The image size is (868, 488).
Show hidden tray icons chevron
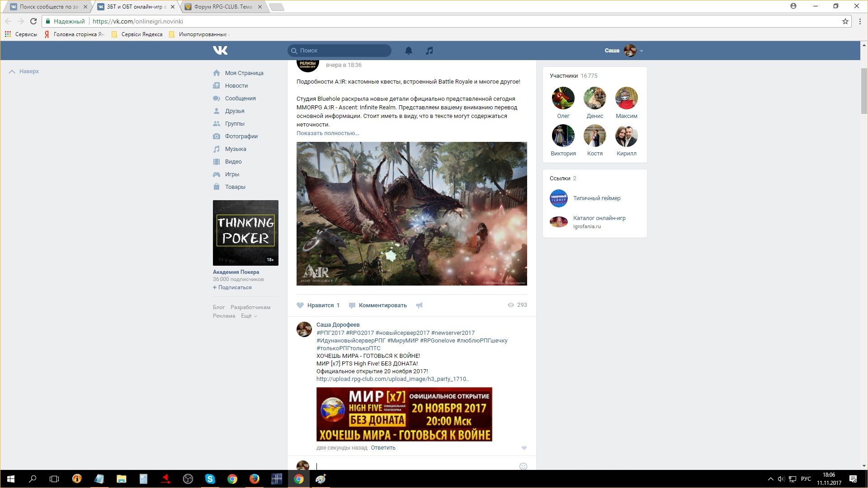coord(770,479)
